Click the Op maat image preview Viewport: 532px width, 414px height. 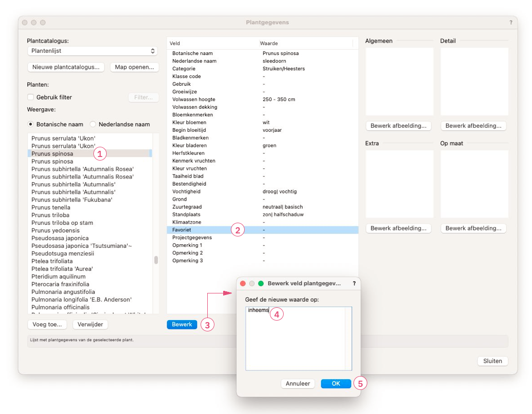point(475,184)
